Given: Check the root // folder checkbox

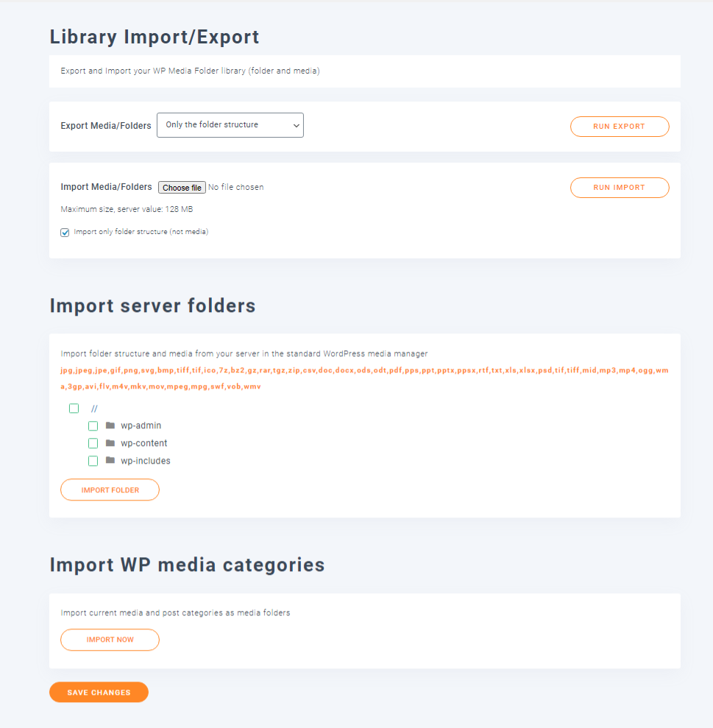Looking at the screenshot, I should coord(74,408).
